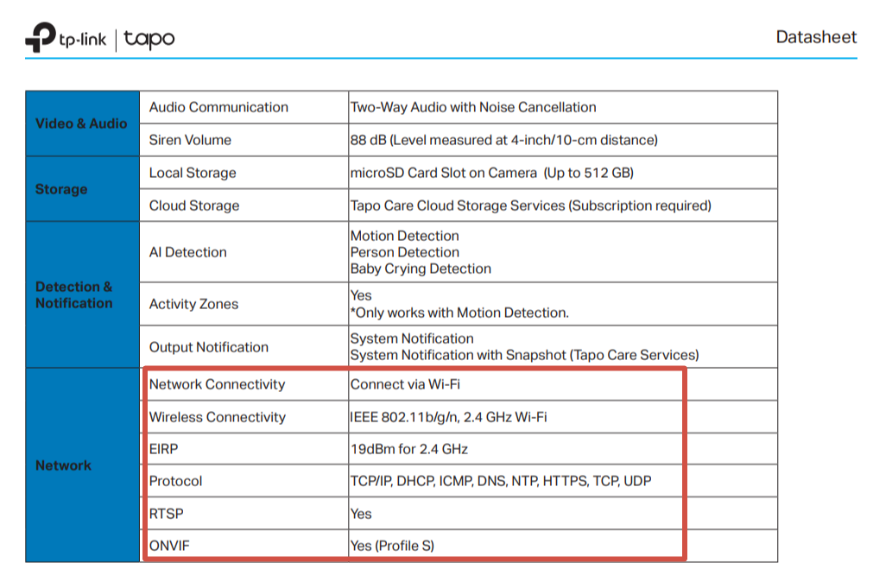Viewport: 873px width, 588px height.
Task: Click the ONVIF label
Action: (169, 546)
